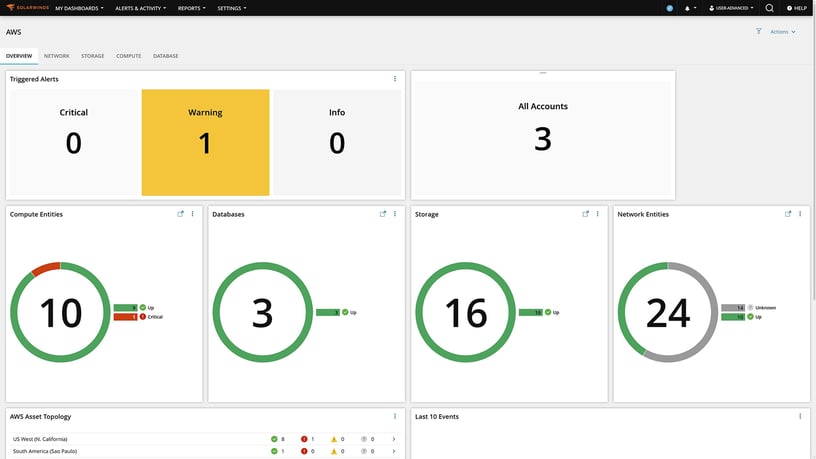Click the blue status circle icon

[670, 8]
